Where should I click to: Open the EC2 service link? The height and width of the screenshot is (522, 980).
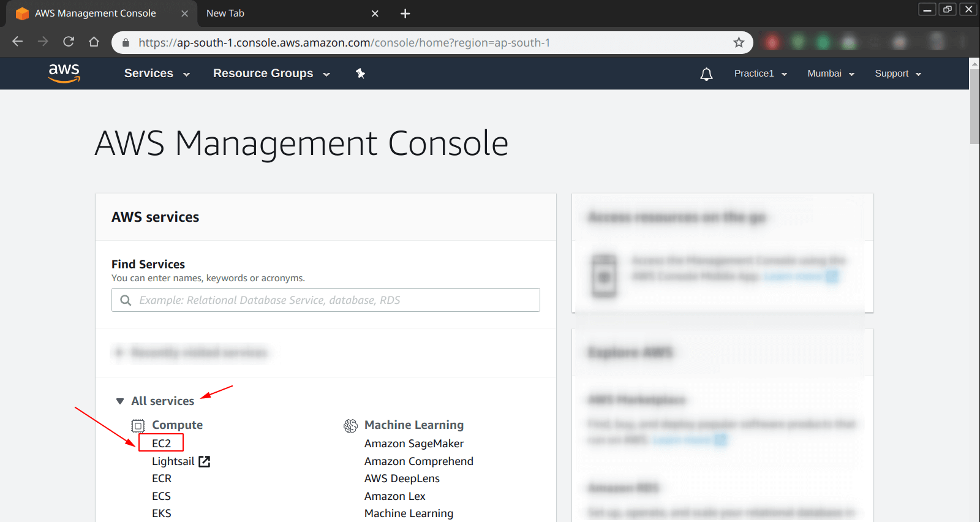pyautogui.click(x=161, y=443)
